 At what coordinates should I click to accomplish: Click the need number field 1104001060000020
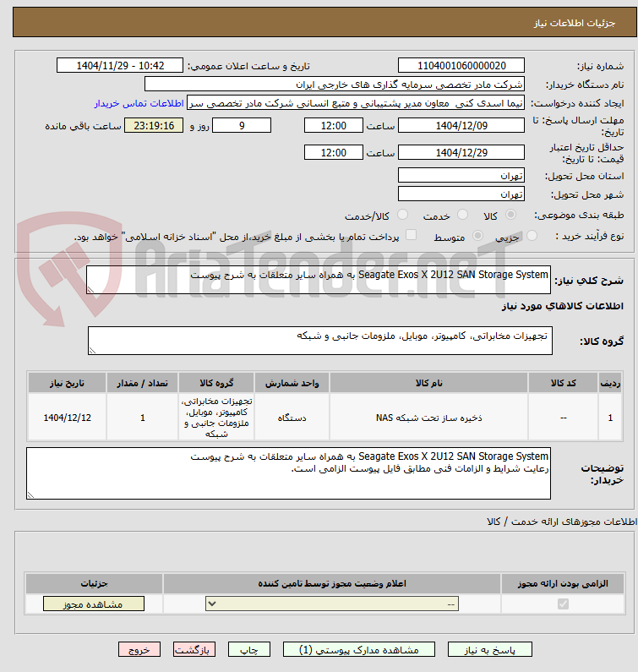461,66
